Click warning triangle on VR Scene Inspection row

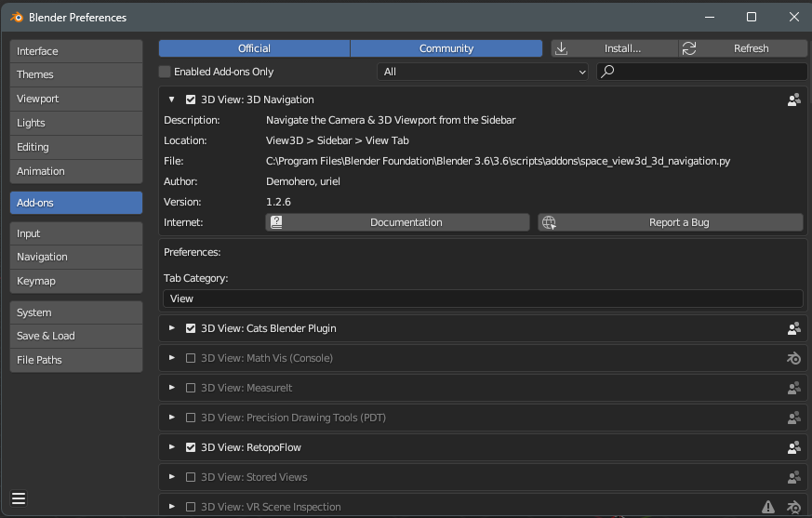coord(768,507)
